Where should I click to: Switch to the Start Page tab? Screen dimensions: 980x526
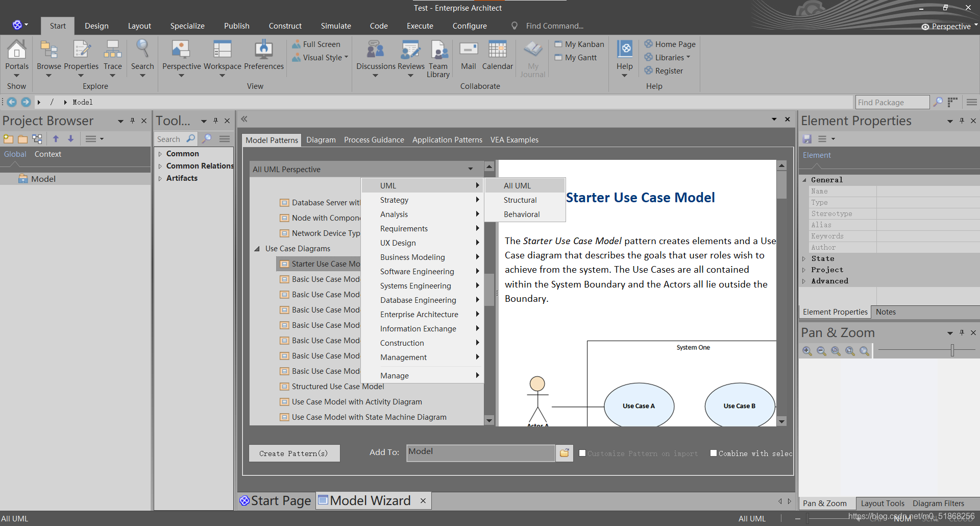click(x=276, y=500)
